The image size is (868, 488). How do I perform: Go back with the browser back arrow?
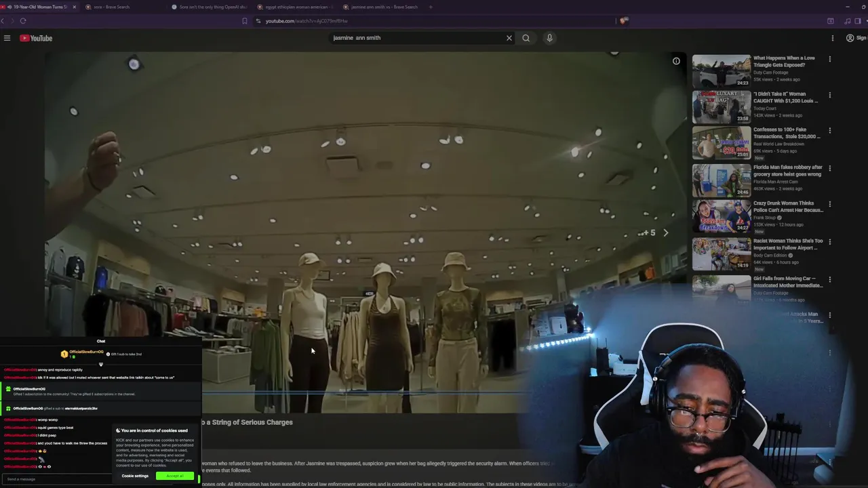[x=4, y=21]
